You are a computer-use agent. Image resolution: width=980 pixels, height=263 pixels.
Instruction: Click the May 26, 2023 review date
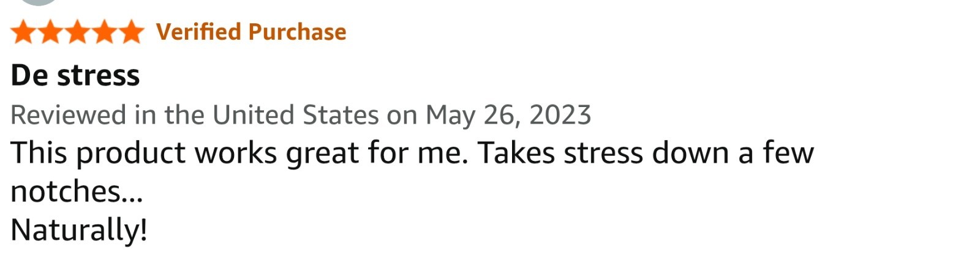[x=508, y=115]
